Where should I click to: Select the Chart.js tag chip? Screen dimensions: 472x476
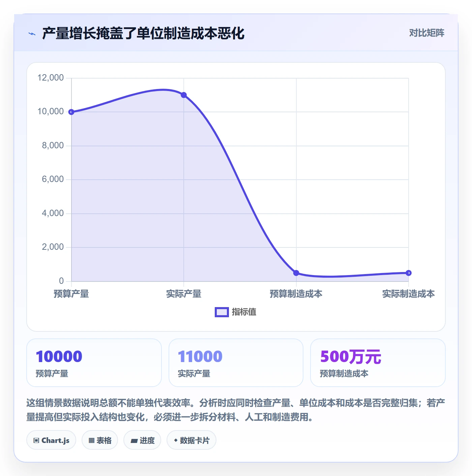click(51, 440)
